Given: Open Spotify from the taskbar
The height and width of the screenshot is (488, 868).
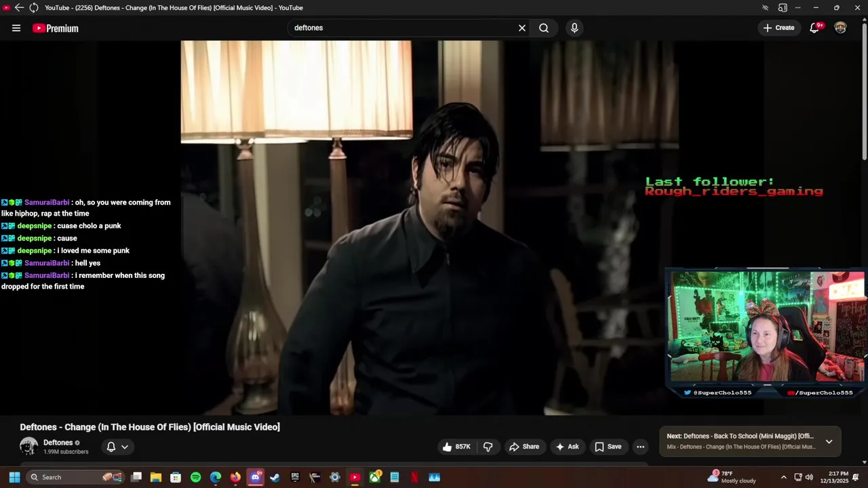Looking at the screenshot, I should click(x=195, y=477).
